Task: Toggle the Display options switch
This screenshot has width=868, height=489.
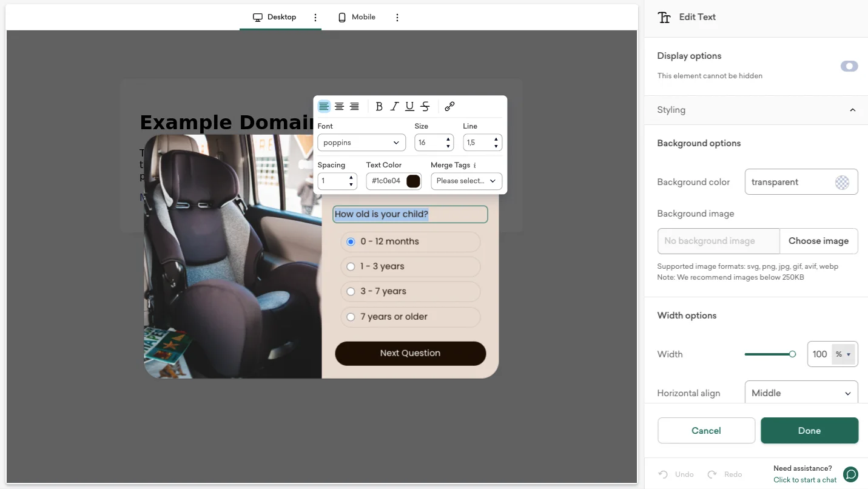Action: pos(849,66)
